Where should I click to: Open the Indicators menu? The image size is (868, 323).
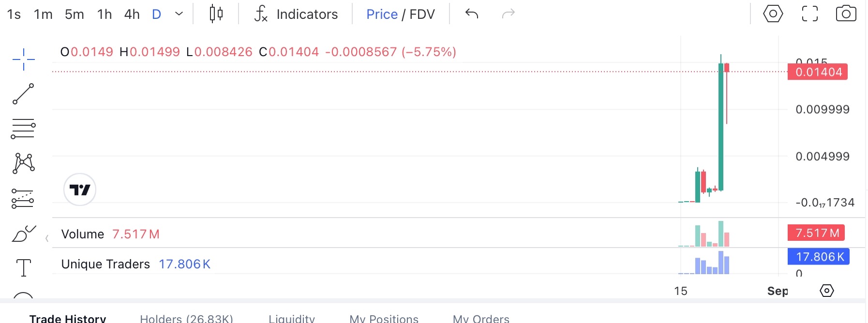[296, 14]
